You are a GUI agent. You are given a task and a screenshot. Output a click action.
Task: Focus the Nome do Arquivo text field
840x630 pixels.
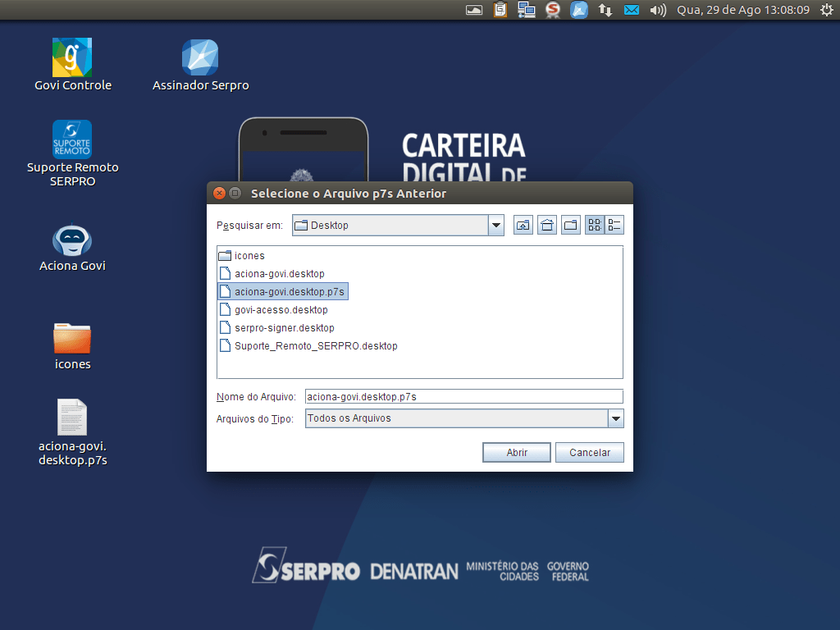(464, 396)
